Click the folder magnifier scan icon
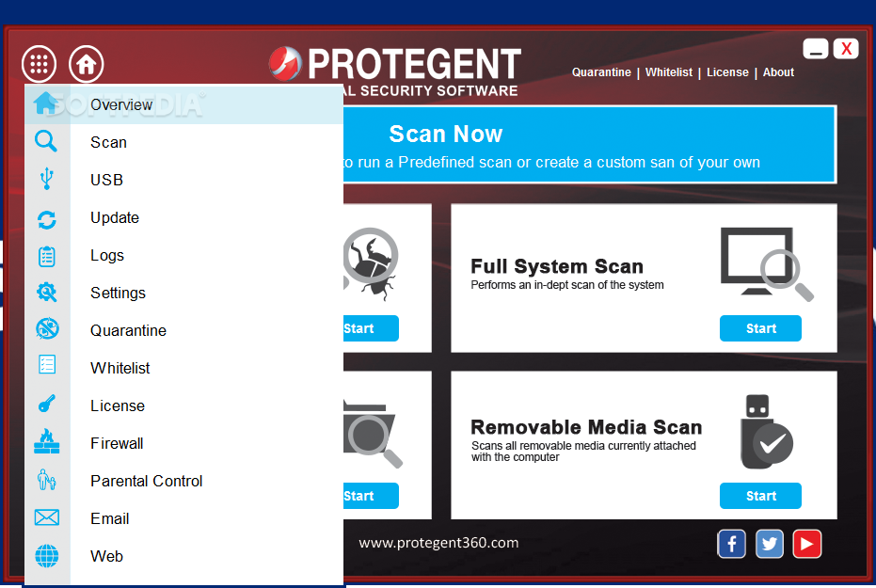Screen dimensions: 876x588 372,434
